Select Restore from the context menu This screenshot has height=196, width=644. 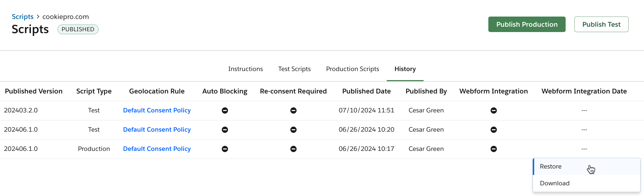pyautogui.click(x=551, y=167)
